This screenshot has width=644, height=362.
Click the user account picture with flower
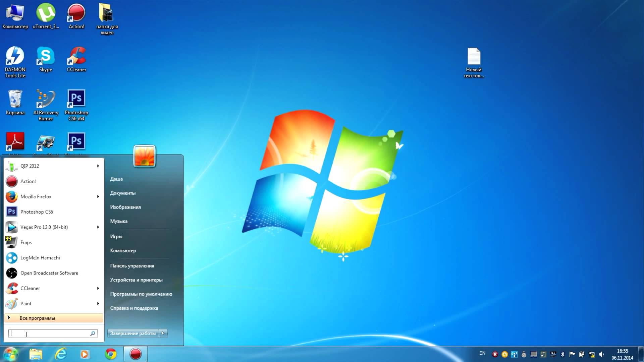pyautogui.click(x=144, y=156)
